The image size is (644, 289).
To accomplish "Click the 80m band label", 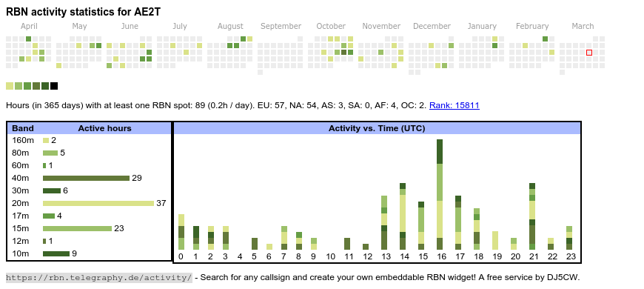I will click(21, 153).
